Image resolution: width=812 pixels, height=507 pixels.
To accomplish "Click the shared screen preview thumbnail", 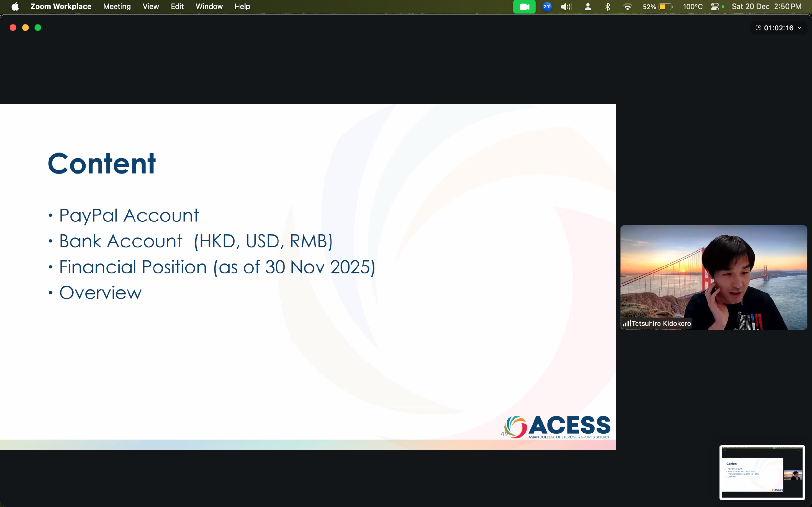I will [x=762, y=472].
